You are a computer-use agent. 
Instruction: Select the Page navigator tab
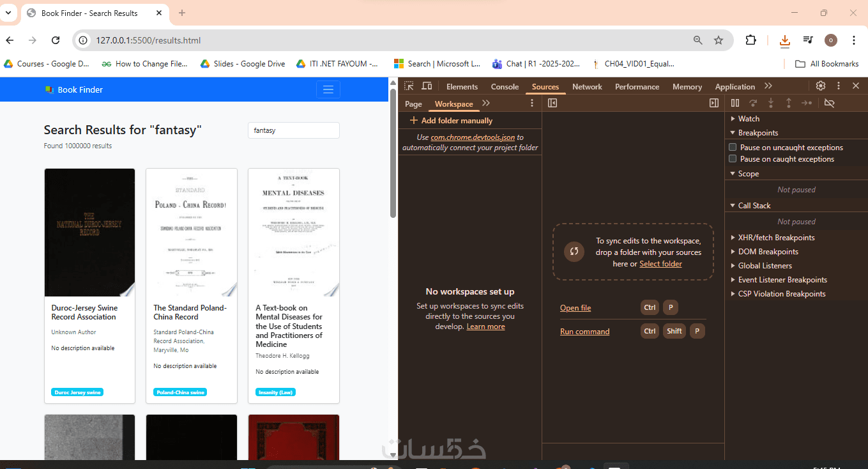click(413, 104)
